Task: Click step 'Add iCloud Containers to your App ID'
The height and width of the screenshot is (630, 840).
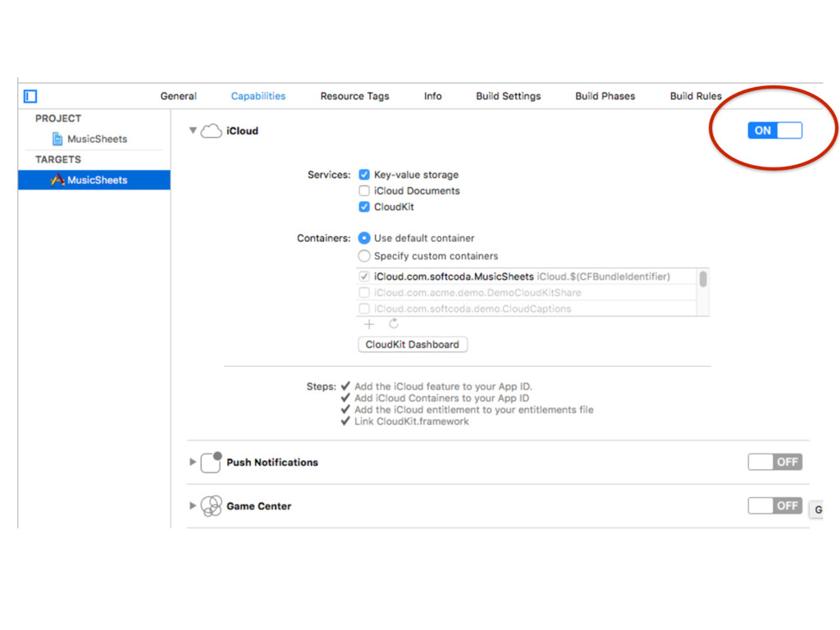Action: [x=442, y=398]
